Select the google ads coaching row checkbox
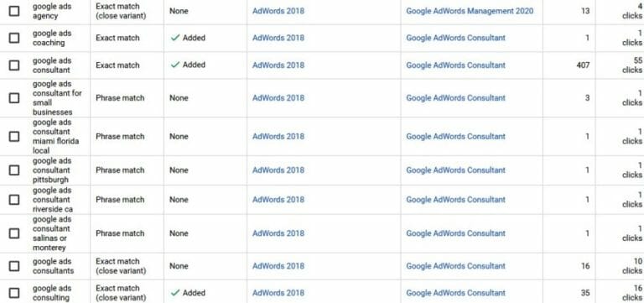 (x=14, y=38)
